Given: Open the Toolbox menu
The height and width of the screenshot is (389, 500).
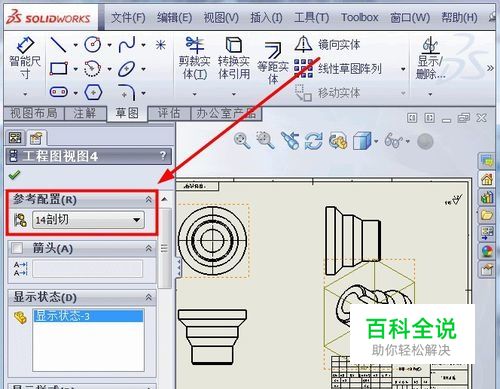Looking at the screenshot, I should click(x=359, y=17).
